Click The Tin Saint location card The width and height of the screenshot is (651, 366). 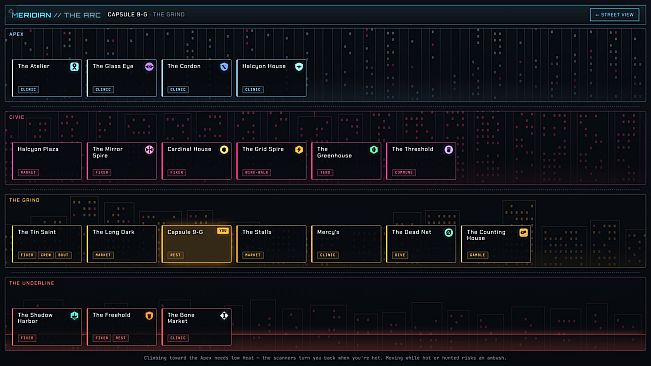pos(47,244)
